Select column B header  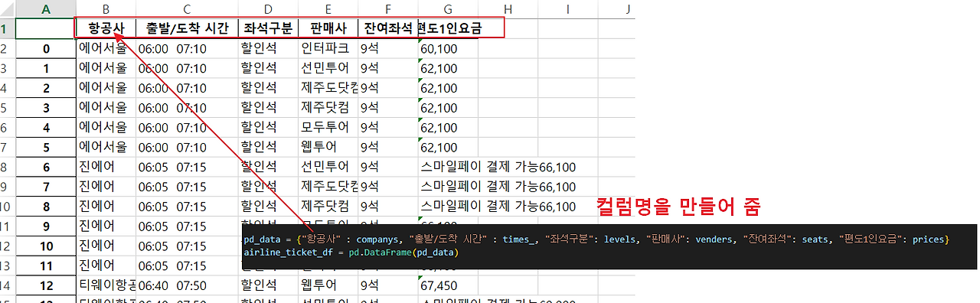point(106,9)
